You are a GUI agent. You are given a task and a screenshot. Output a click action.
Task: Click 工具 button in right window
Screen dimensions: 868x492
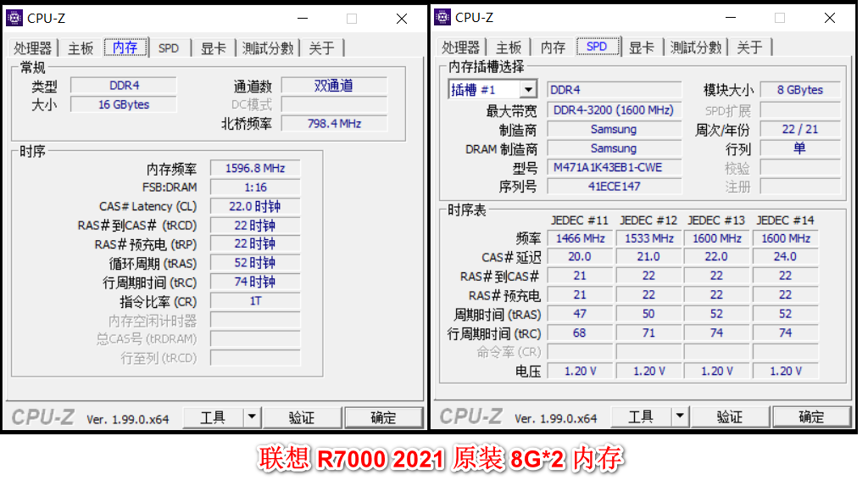click(641, 417)
